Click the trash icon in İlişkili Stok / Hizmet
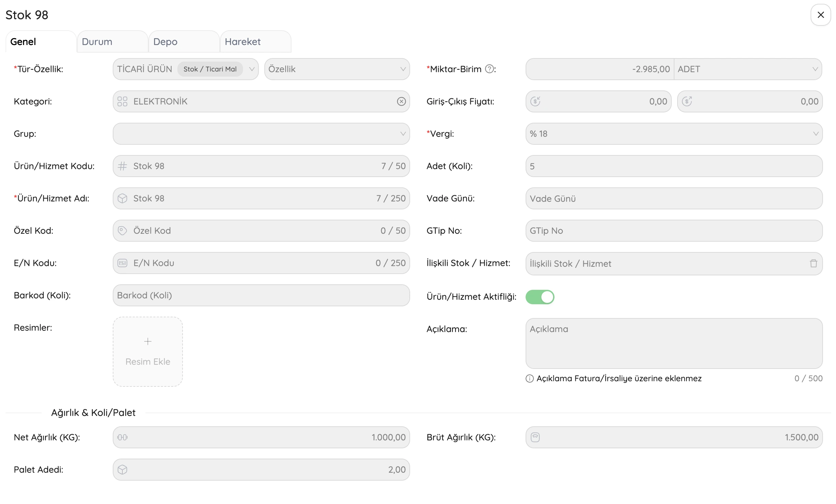The height and width of the screenshot is (504, 836). coord(813,264)
